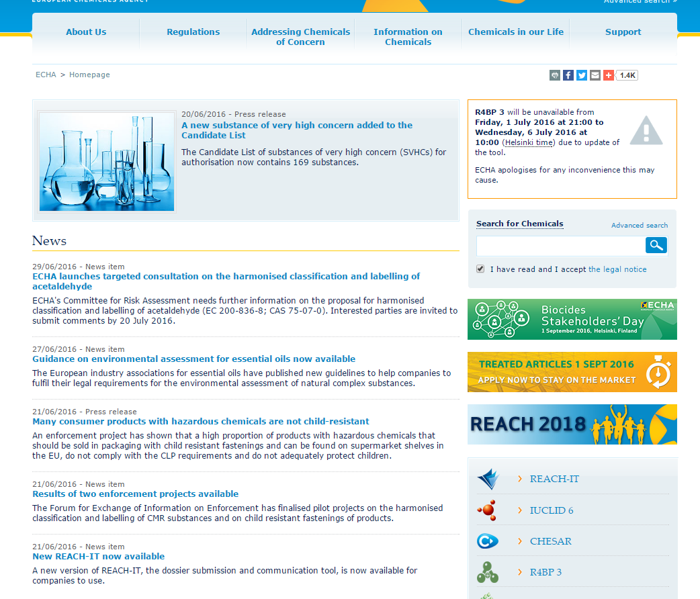
Task: Open the laboratory glassware thumbnail
Action: 107,162
